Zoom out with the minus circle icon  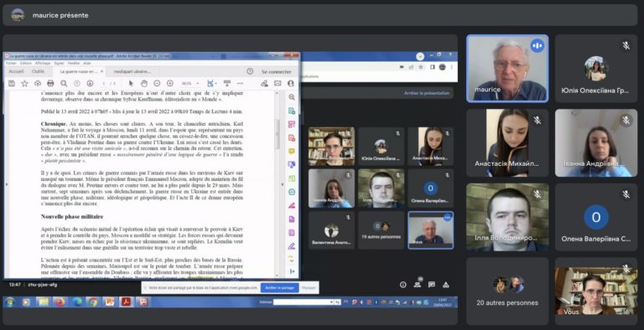click(x=157, y=83)
